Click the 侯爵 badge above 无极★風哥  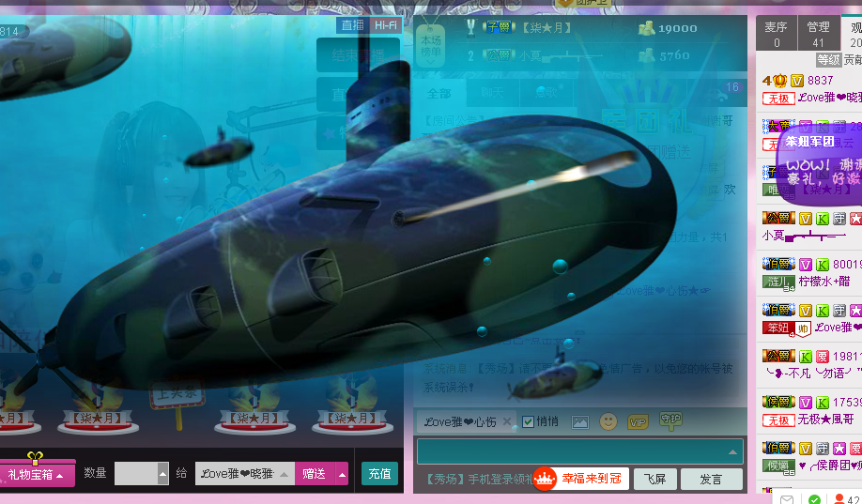778,403
